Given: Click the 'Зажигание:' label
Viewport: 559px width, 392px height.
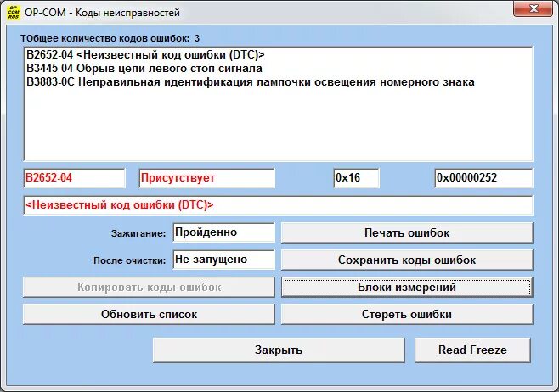Looking at the screenshot, I should pos(138,233).
